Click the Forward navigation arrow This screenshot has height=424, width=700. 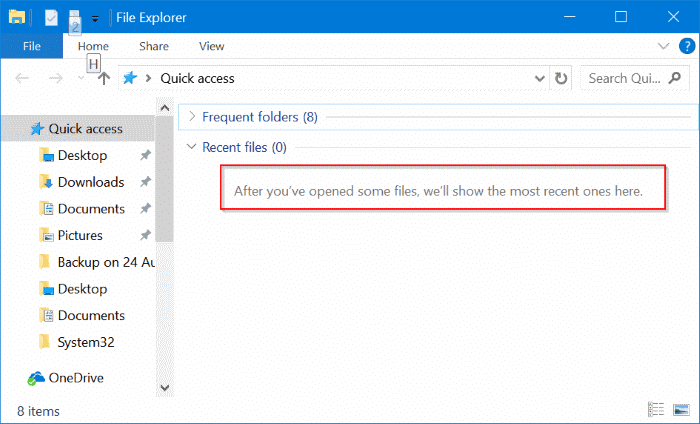(x=55, y=79)
